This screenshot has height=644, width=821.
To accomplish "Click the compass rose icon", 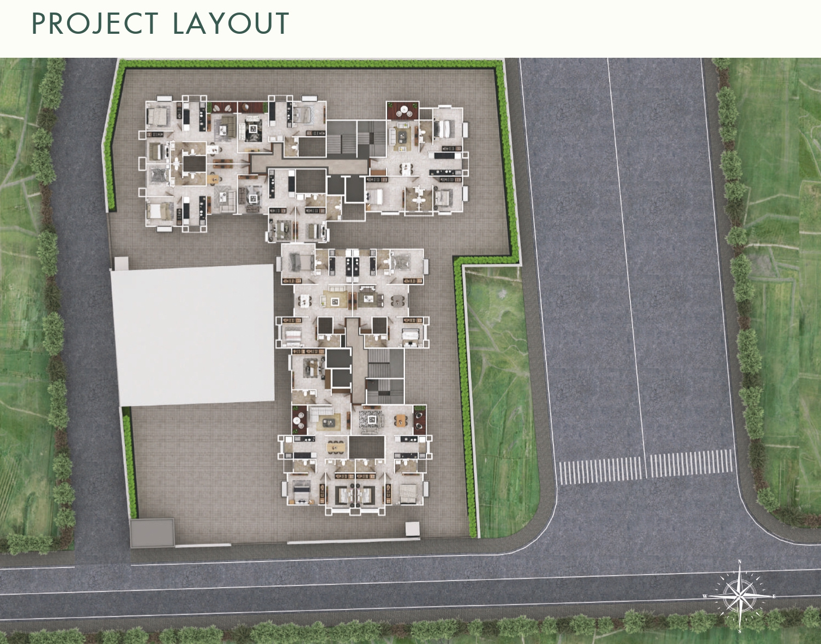I will pyautogui.click(x=739, y=596).
